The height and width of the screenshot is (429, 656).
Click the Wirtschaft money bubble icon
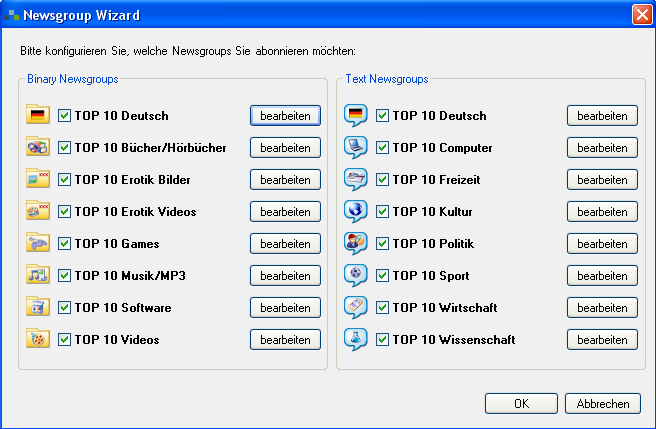tap(356, 307)
